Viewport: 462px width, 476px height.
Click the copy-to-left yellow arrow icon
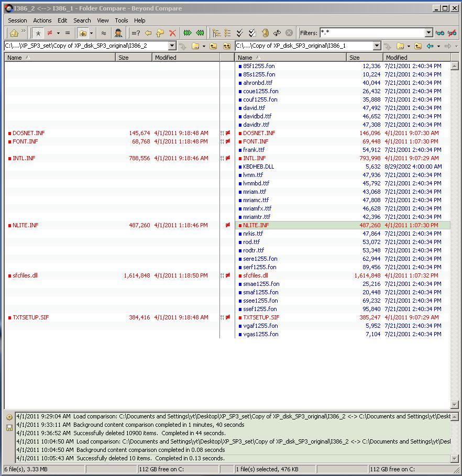point(148,33)
